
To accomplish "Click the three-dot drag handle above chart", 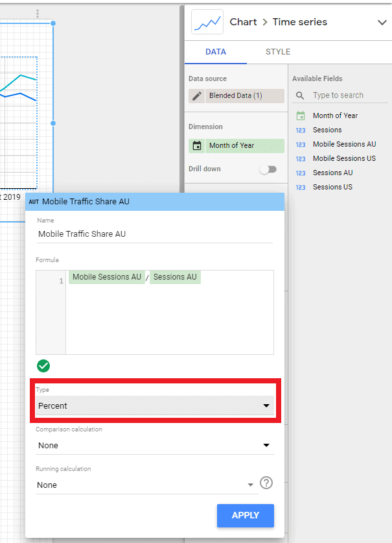I will pyautogui.click(x=38, y=14).
